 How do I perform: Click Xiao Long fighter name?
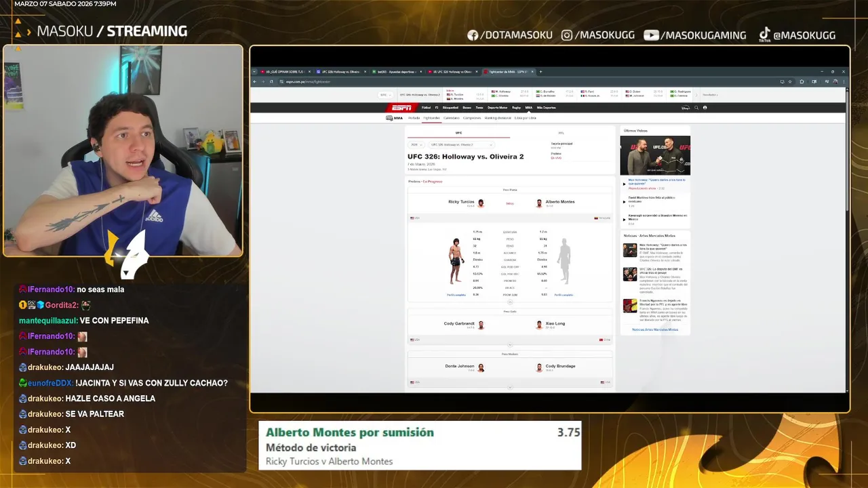click(x=555, y=323)
